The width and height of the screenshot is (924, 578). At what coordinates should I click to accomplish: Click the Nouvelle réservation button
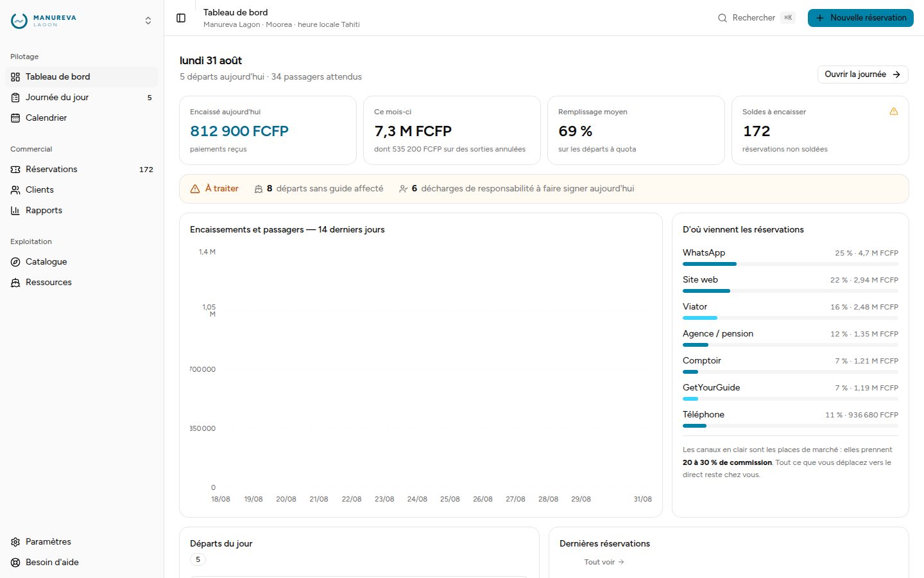[x=860, y=18]
